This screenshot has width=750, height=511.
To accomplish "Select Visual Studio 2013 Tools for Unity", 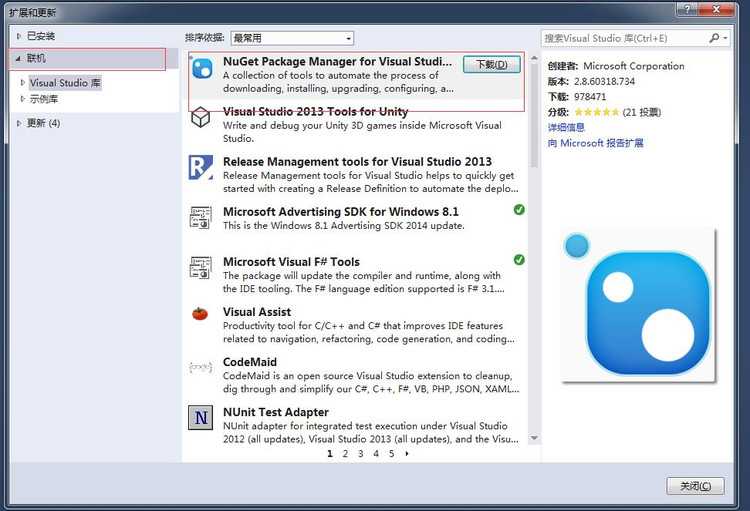I will click(315, 111).
